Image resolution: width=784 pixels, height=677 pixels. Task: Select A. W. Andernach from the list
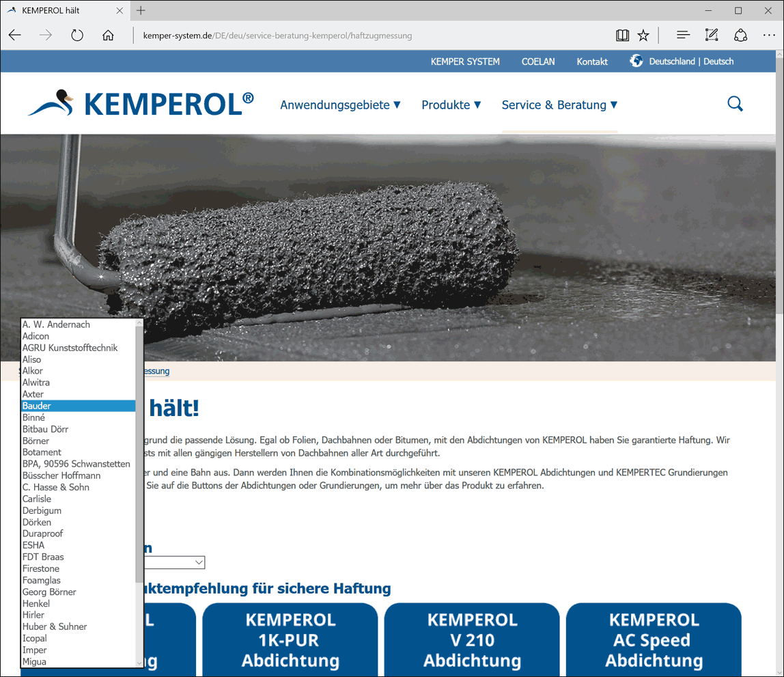79,324
